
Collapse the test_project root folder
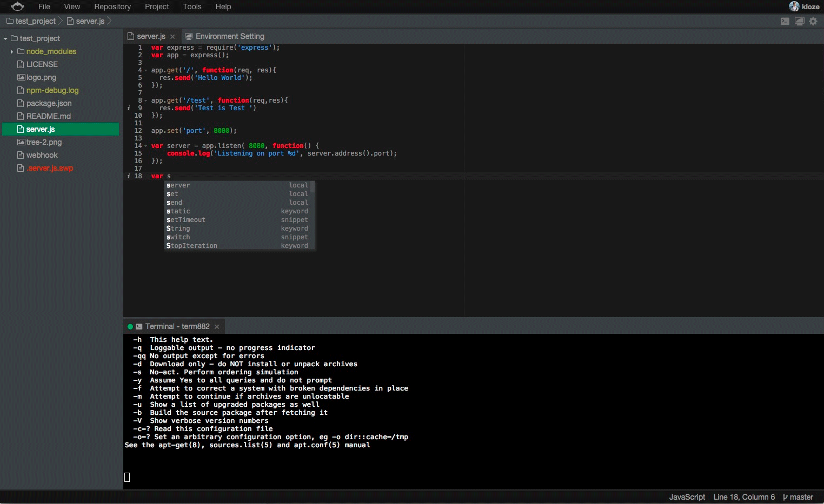(5, 39)
